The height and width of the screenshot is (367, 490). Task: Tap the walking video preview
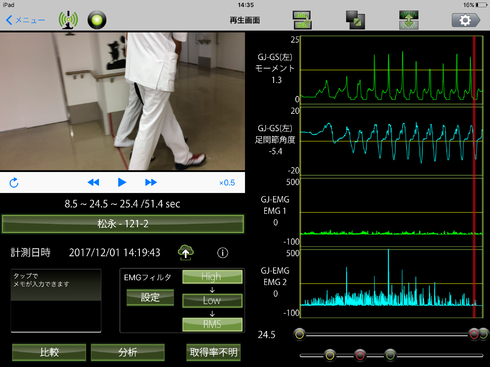tap(122, 101)
